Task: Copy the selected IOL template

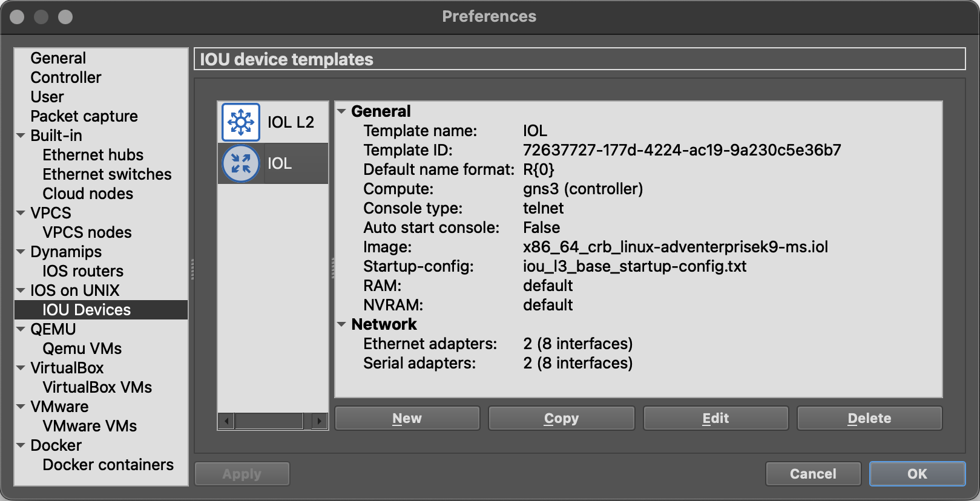Action: [562, 418]
